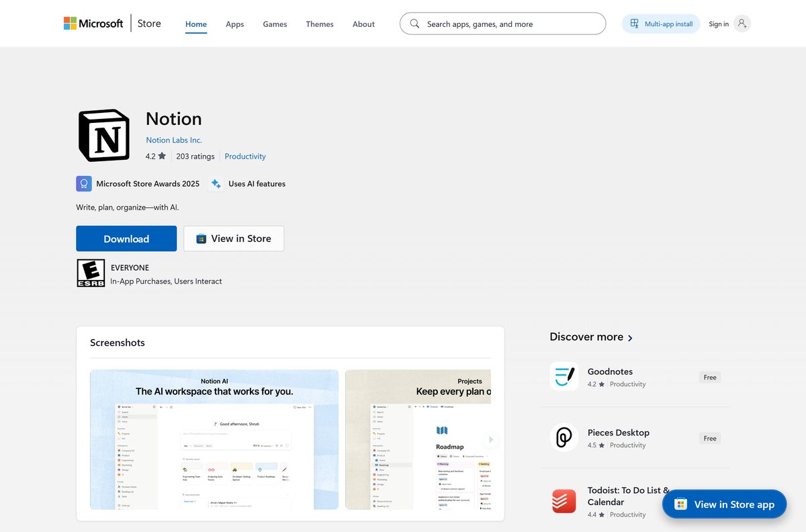Click the user profile avatar icon

coord(742,24)
